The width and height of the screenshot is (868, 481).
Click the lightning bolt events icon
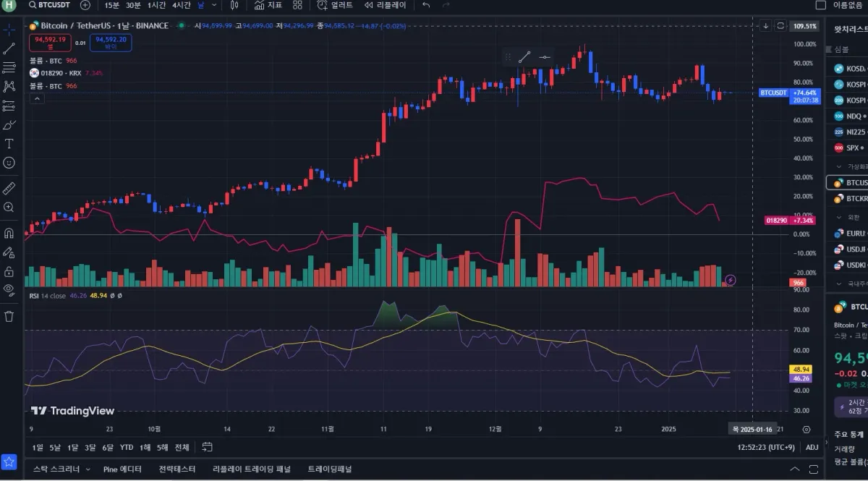click(x=730, y=280)
